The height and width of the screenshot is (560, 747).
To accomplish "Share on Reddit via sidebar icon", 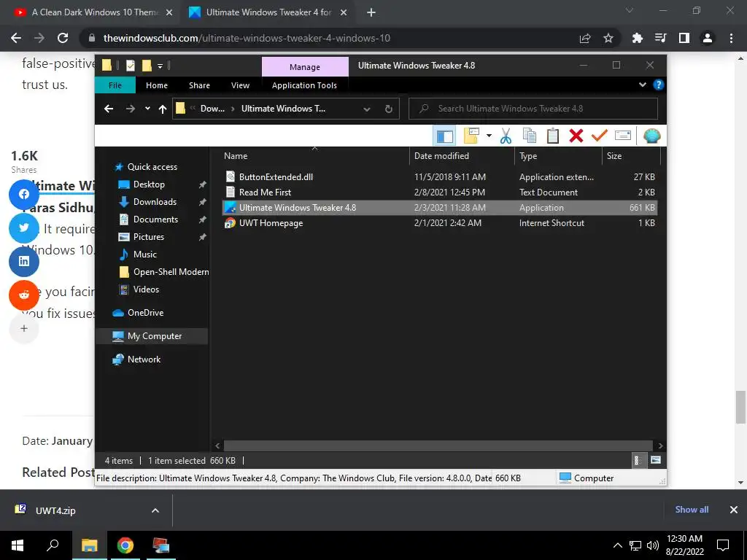I will tap(24, 295).
